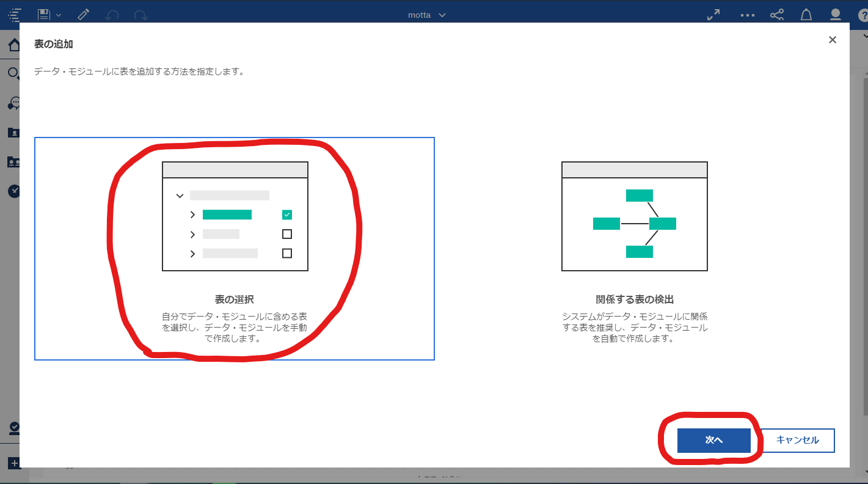The height and width of the screenshot is (484, 868).
Task: Click the 表の追加 dialog title text
Action: click(54, 44)
